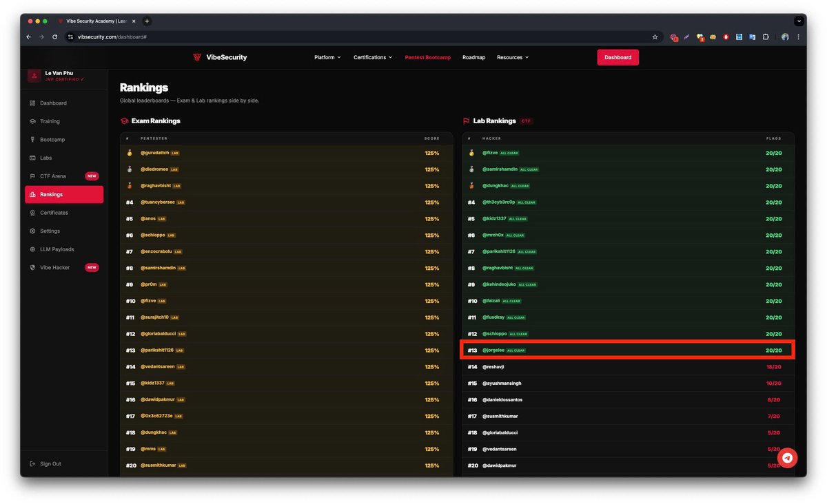Click the Bootcamp sidebar icon
This screenshot has height=504, width=827.
pos(32,140)
